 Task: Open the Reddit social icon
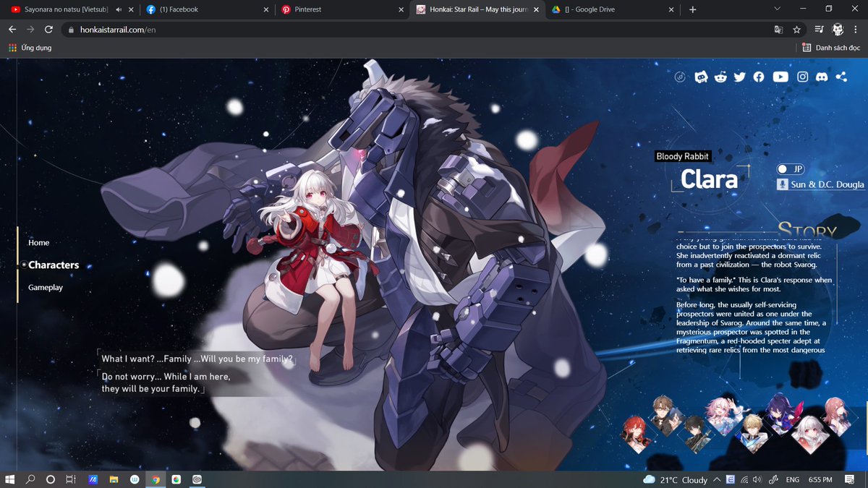coord(720,77)
